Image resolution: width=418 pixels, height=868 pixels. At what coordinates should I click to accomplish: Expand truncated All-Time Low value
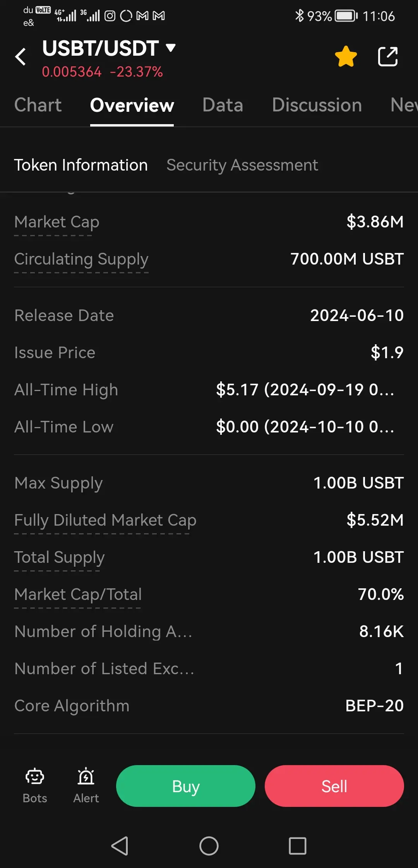pyautogui.click(x=305, y=427)
